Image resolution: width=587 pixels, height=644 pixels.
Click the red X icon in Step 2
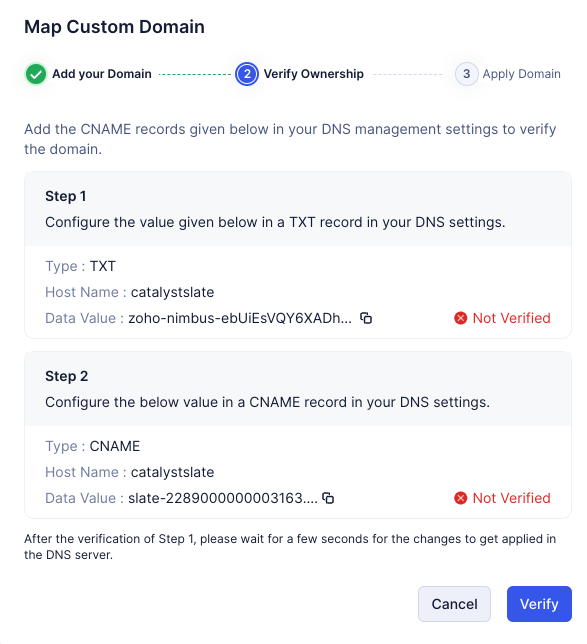(x=460, y=498)
